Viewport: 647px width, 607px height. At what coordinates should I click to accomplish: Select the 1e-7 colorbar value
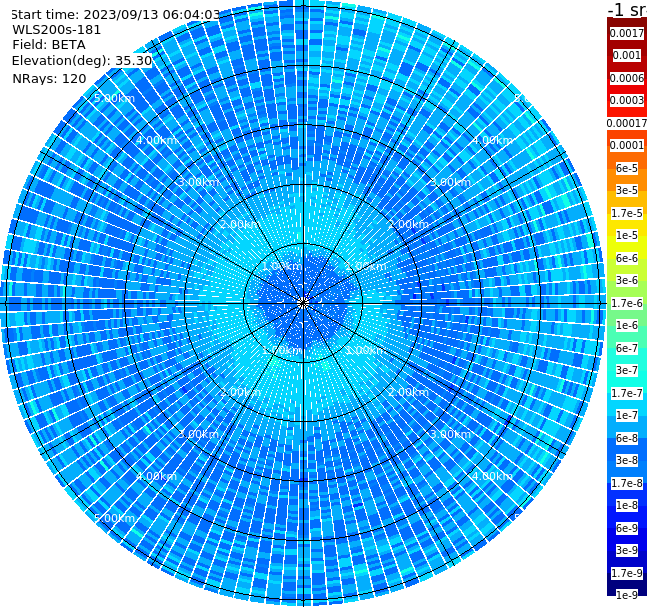point(627,415)
